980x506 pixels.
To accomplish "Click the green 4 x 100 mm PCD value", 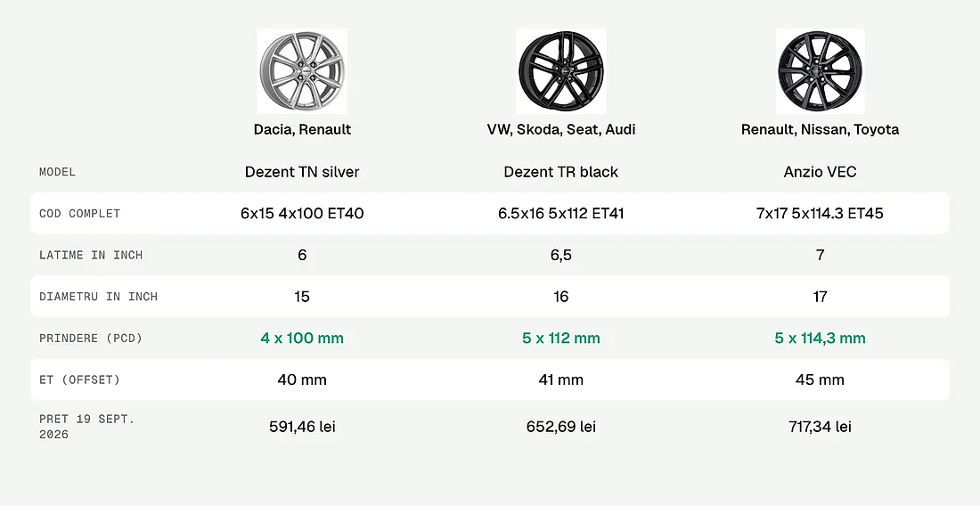I will coord(303,338).
